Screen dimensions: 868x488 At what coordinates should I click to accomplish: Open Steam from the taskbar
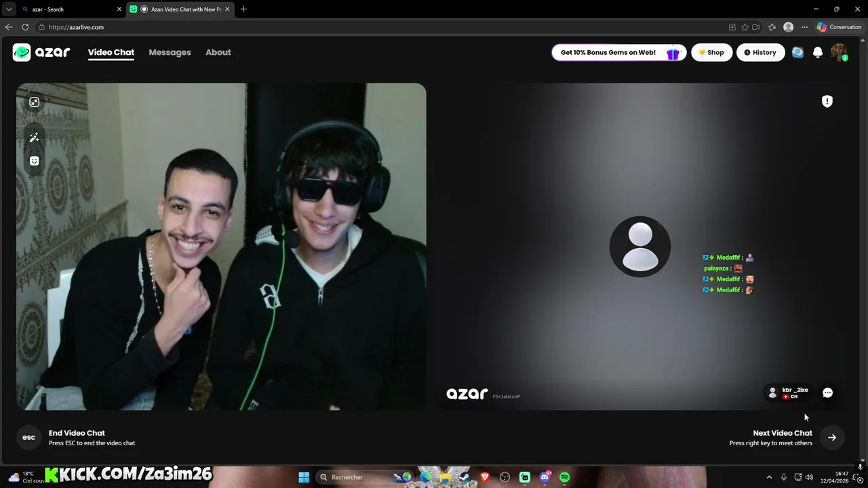465,477
